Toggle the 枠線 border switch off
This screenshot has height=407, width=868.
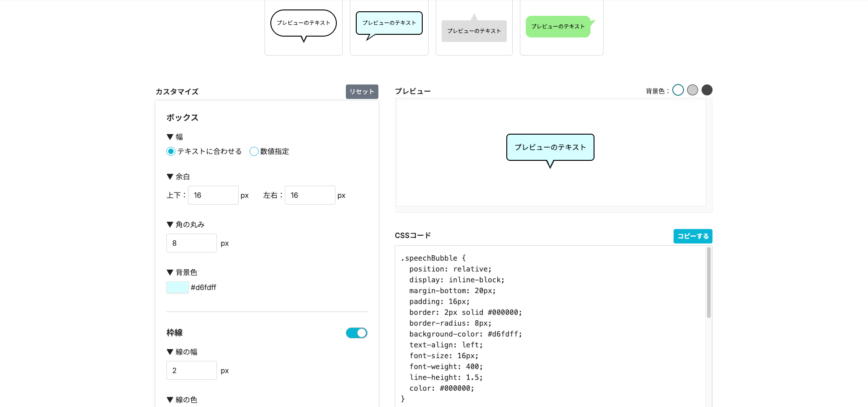point(356,333)
